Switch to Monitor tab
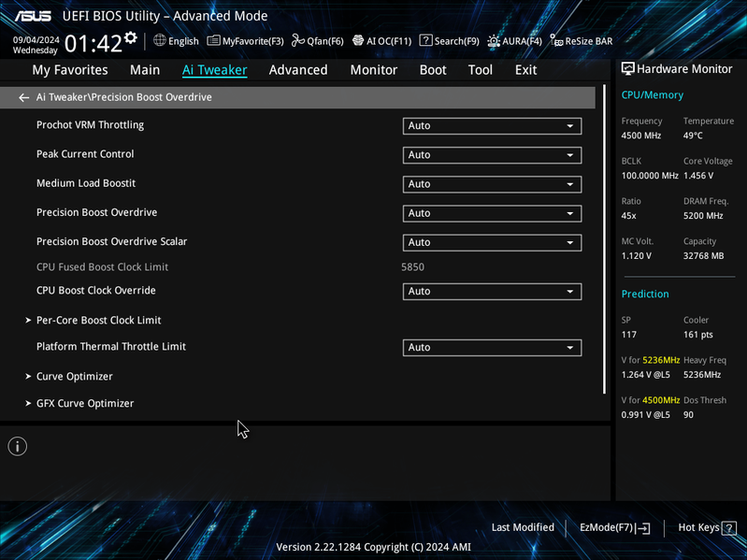Viewport: 747px width, 560px height. point(374,70)
